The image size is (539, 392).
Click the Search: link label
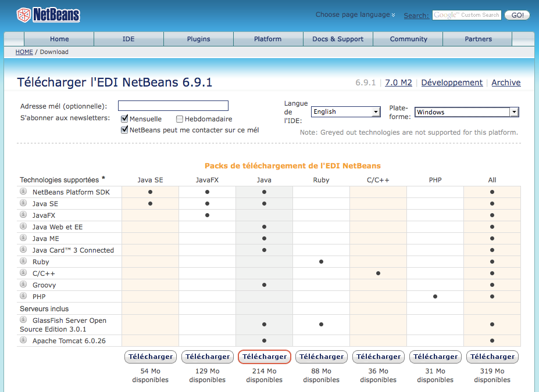coord(416,16)
